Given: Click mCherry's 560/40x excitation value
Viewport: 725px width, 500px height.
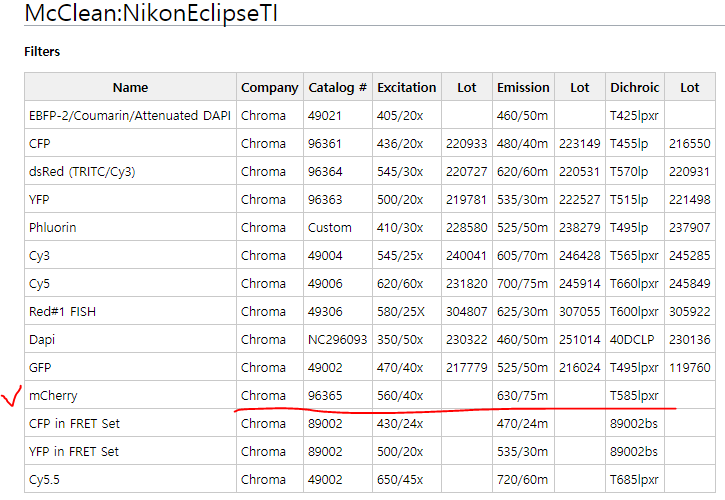Looking at the screenshot, I should click(400, 395).
